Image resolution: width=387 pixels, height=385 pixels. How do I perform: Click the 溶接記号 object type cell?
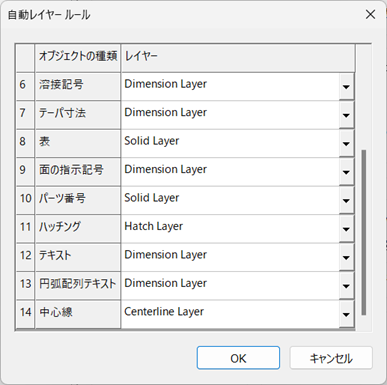click(78, 87)
